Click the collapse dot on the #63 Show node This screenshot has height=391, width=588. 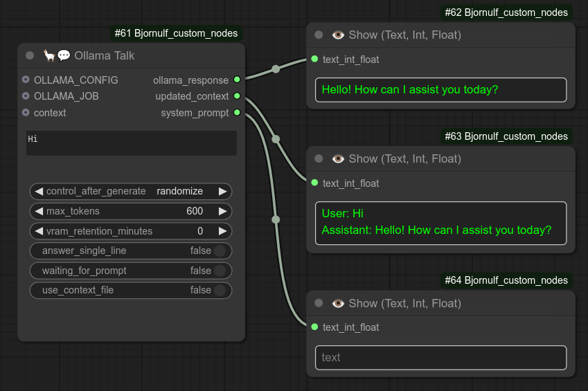(319, 158)
